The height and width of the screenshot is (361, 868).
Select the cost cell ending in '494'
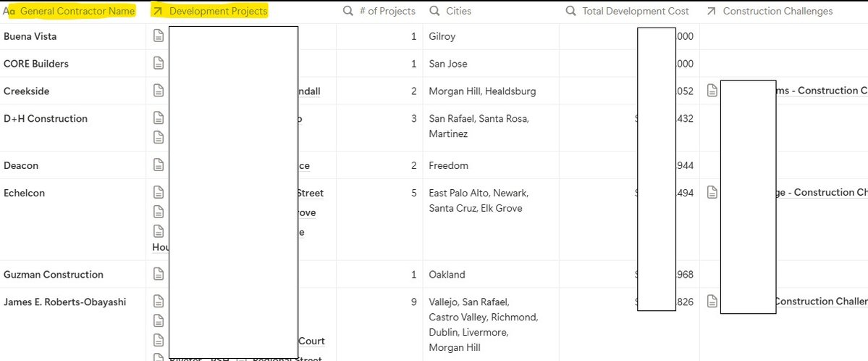(629, 220)
